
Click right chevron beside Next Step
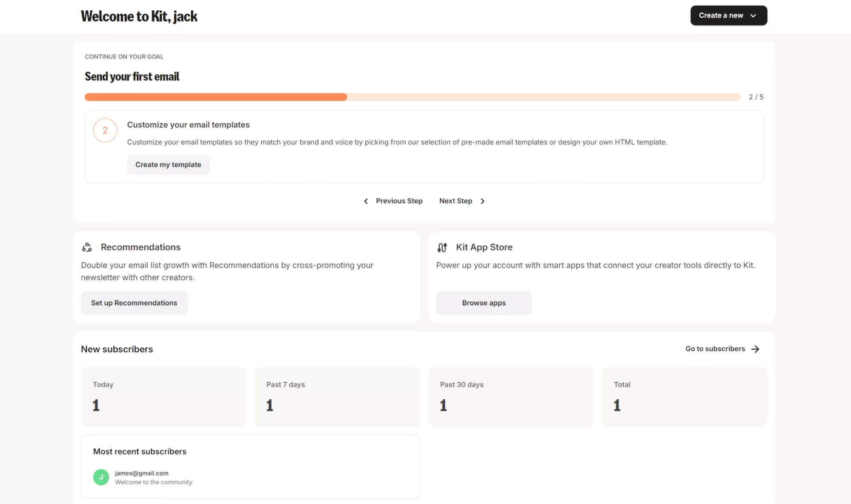pyautogui.click(x=482, y=201)
